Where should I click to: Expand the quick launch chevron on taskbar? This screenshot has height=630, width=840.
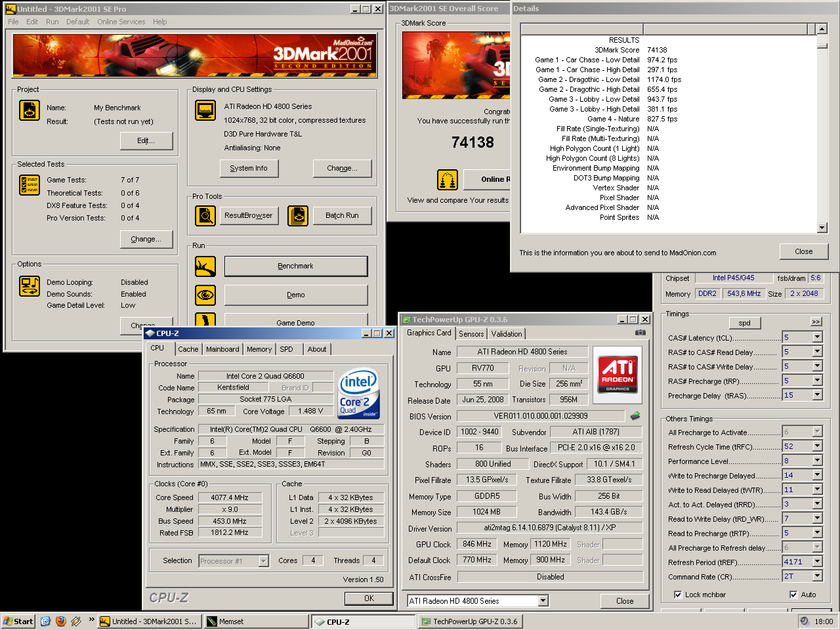click(x=91, y=619)
